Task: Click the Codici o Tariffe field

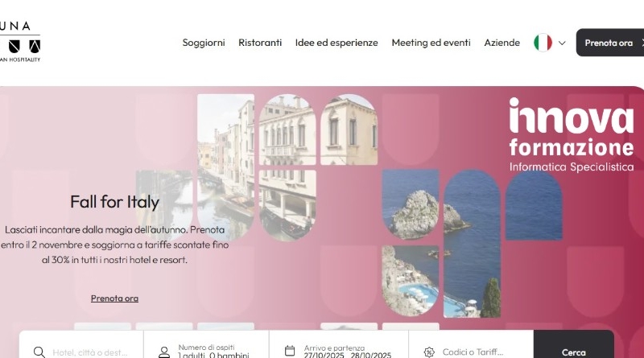Action: pyautogui.click(x=471, y=345)
